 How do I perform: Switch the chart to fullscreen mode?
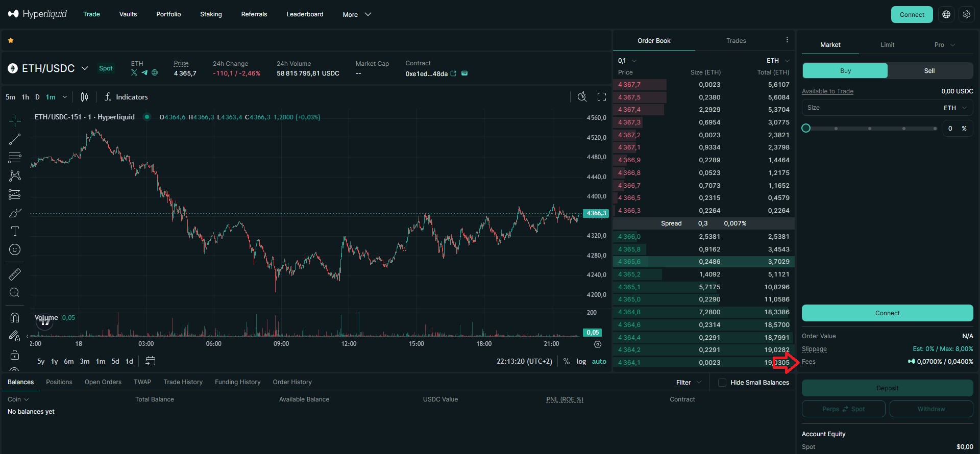[602, 97]
